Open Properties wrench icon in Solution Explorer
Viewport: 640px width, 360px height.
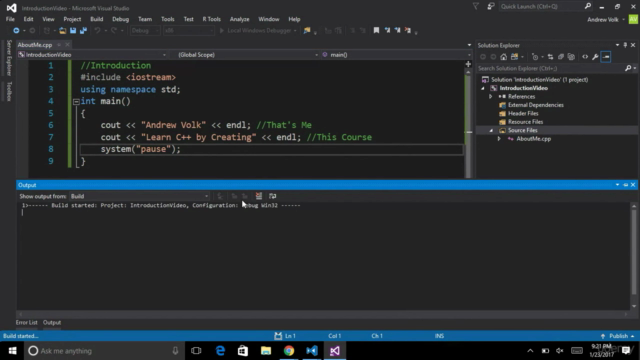(596, 57)
